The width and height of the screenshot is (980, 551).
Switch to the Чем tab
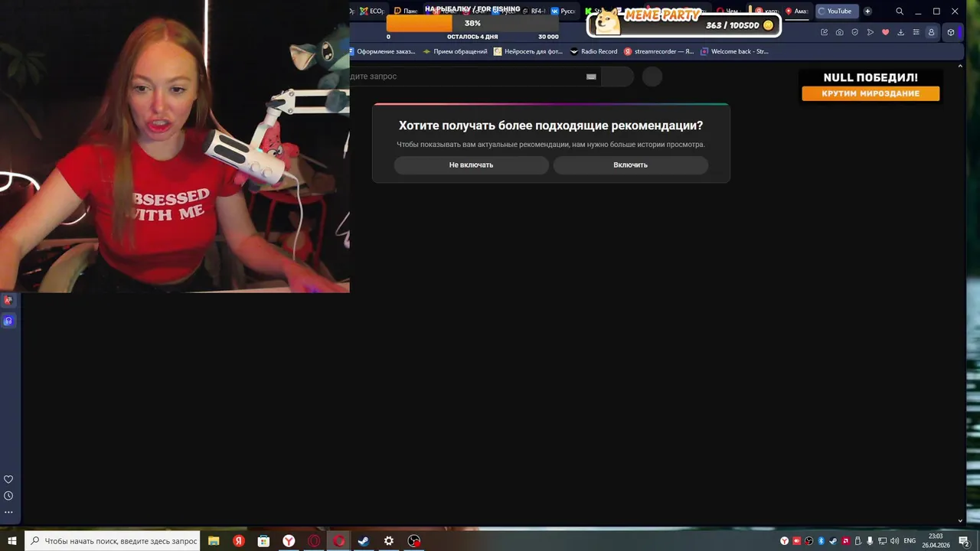click(728, 11)
